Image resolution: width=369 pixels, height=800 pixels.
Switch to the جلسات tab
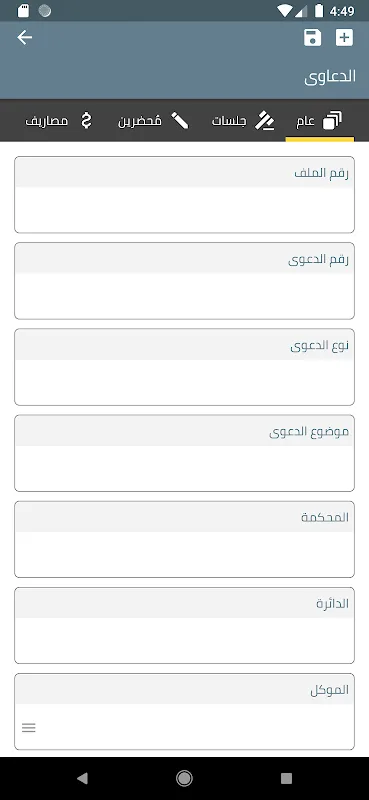[243, 121]
